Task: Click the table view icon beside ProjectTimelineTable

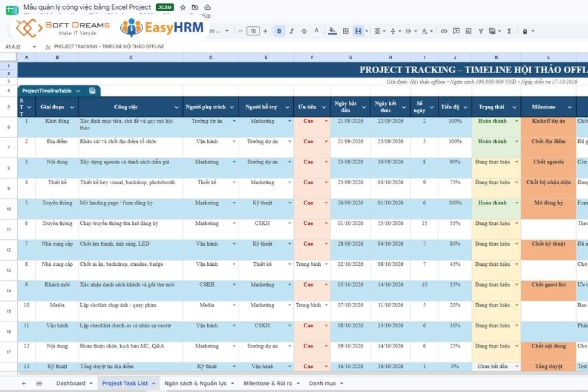Action: [x=92, y=91]
